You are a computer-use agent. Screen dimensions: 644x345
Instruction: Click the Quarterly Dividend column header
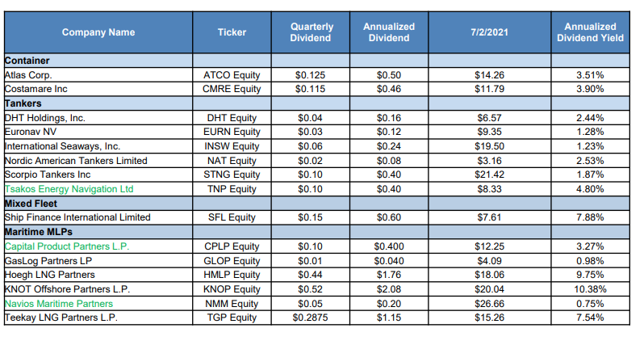[x=311, y=32]
